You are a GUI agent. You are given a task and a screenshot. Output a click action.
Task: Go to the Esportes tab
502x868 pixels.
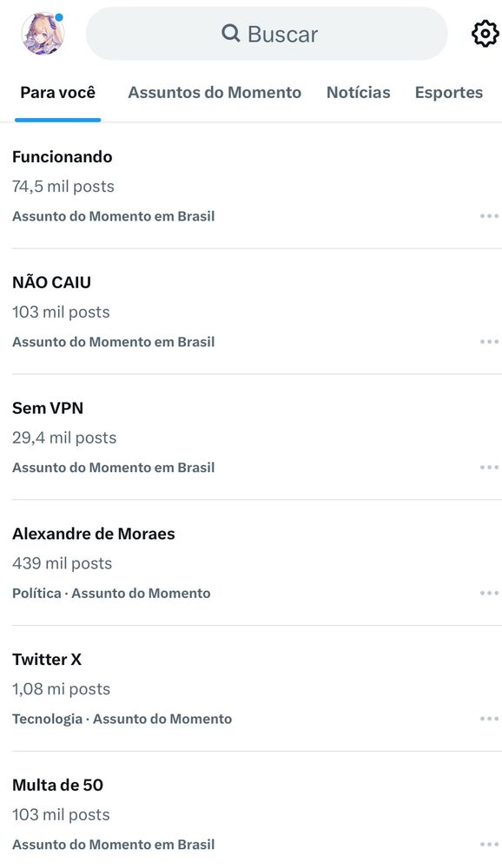[449, 93]
